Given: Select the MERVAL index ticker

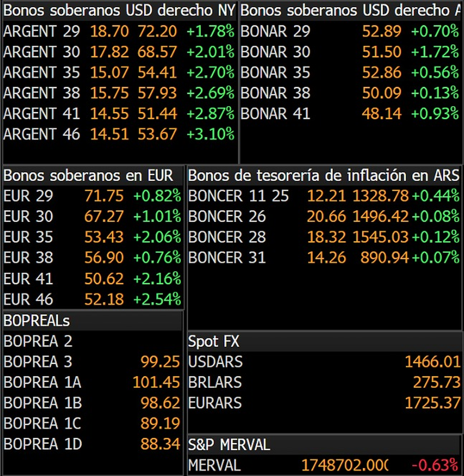Looking at the screenshot, I should click(x=214, y=465).
